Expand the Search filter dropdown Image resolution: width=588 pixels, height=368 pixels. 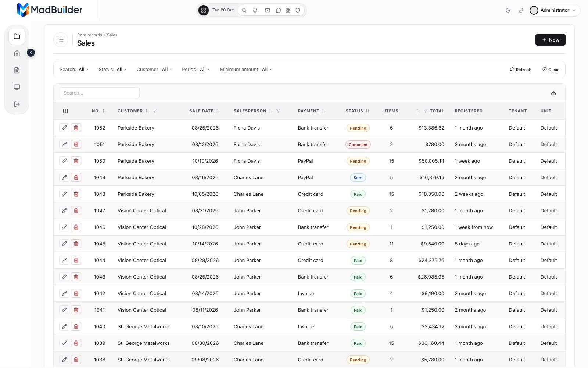74,70
